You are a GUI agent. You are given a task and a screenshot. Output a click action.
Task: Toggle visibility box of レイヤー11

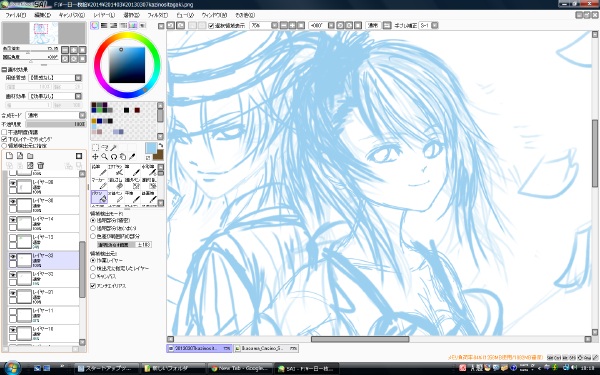coord(13,311)
